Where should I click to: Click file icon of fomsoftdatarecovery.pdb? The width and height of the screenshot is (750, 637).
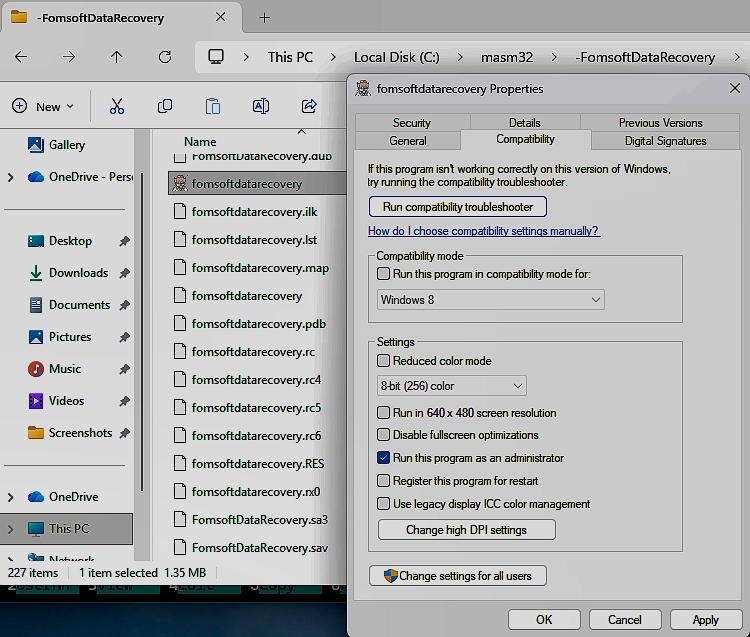tap(180, 323)
